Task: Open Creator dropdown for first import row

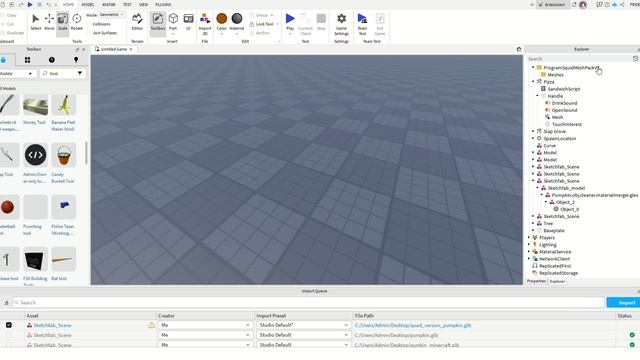Action: click(x=205, y=325)
